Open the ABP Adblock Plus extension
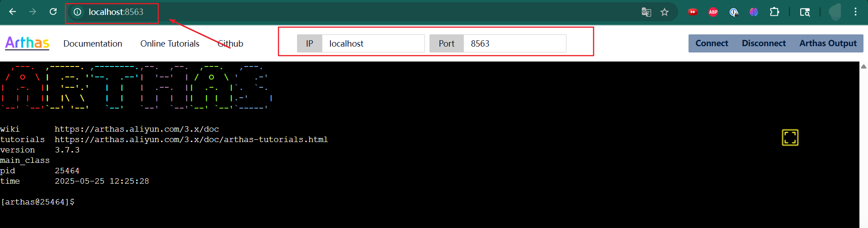The width and height of the screenshot is (868, 228). 713,12
